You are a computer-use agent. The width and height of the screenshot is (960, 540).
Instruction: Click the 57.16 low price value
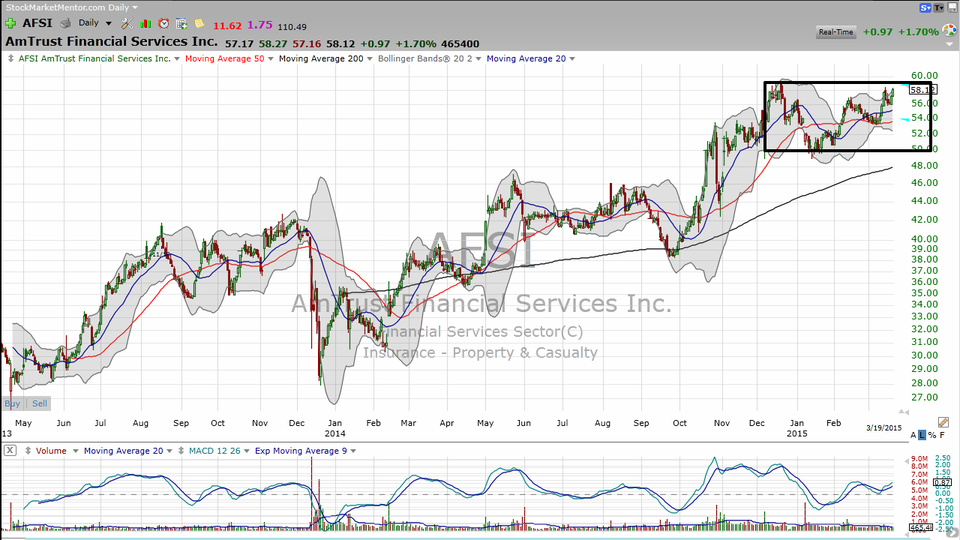tap(306, 44)
